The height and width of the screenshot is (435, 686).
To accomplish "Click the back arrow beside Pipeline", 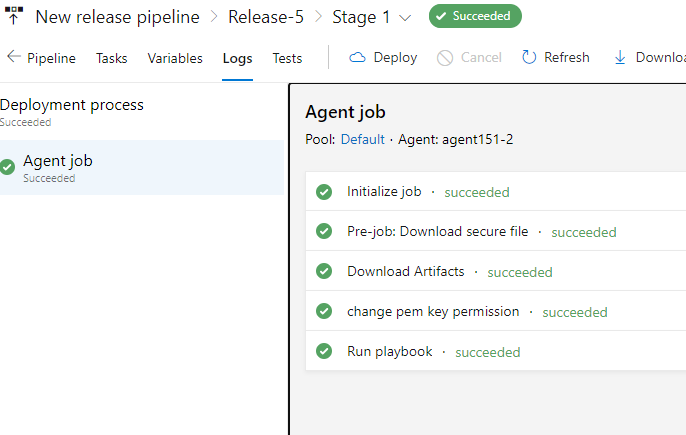I will coord(14,58).
